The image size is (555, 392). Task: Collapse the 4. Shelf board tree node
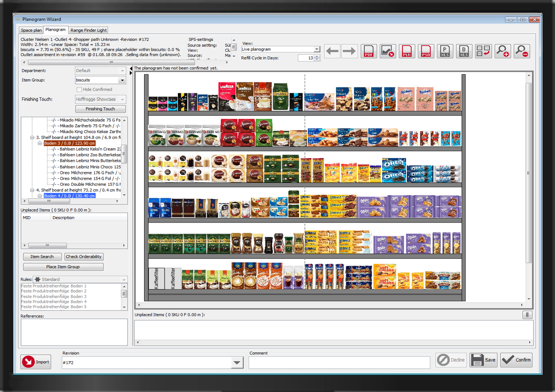(x=32, y=190)
